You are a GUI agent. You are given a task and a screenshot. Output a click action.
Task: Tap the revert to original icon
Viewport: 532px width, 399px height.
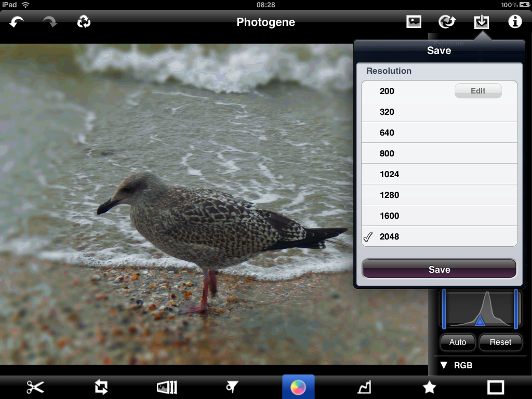coord(83,22)
